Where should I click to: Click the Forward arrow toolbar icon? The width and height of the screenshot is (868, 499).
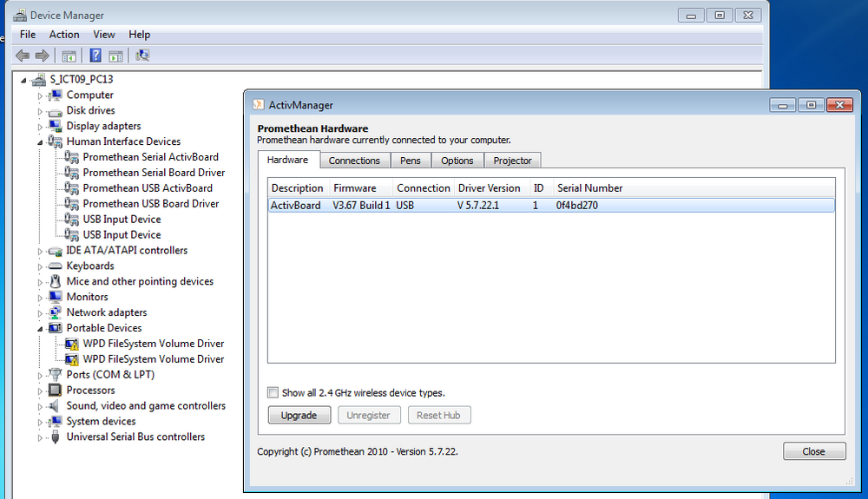click(42, 56)
